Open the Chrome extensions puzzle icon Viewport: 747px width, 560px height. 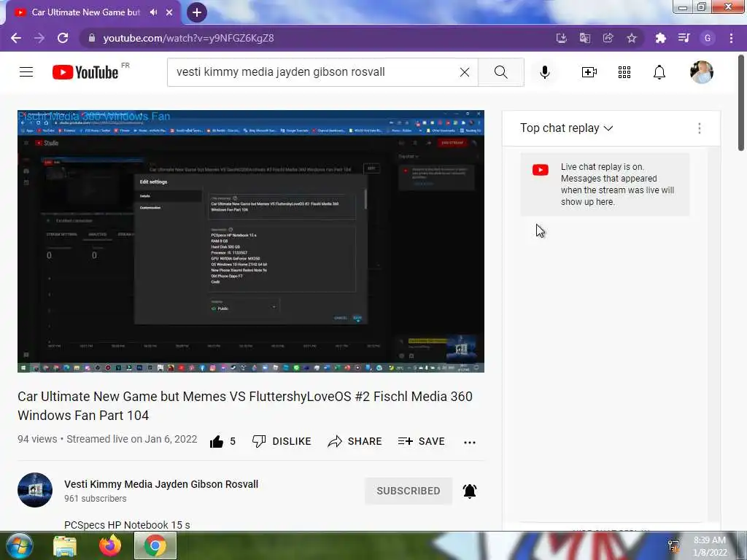point(660,38)
